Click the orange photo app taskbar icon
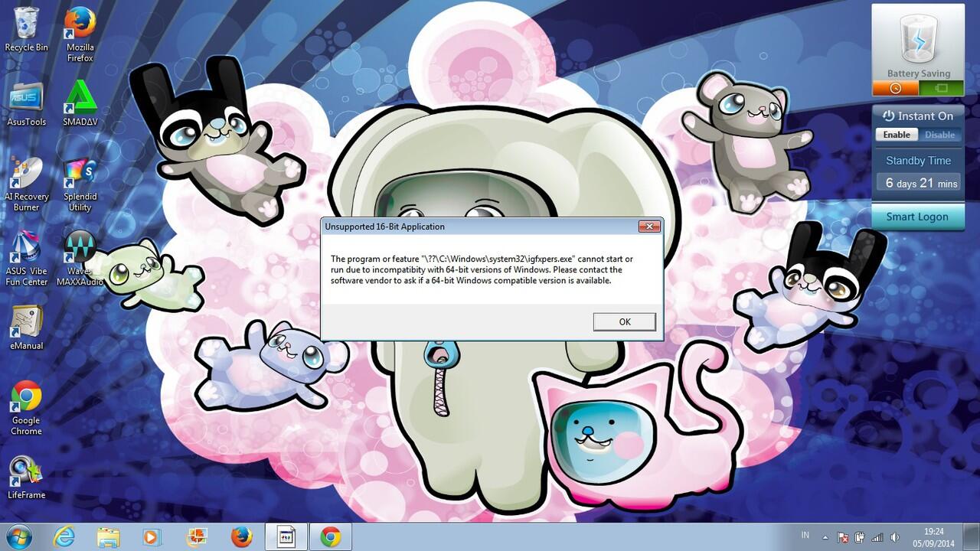980x551 pixels. coord(197,536)
